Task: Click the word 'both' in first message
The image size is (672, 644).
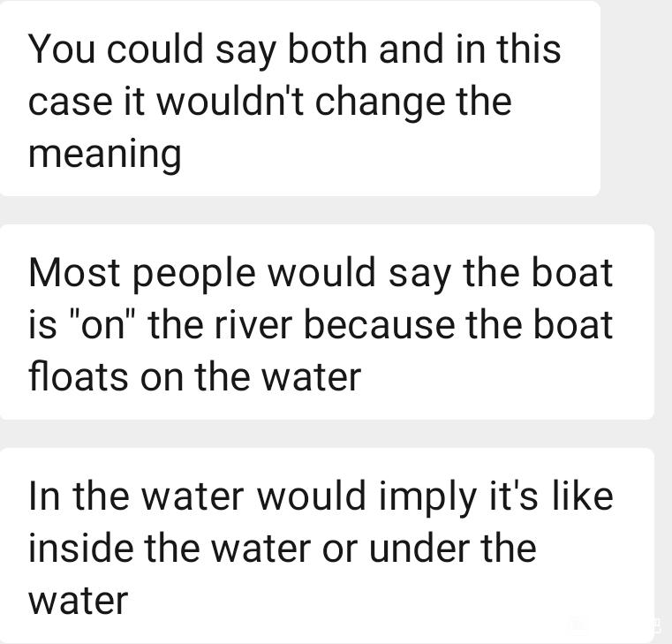Action: [327, 49]
